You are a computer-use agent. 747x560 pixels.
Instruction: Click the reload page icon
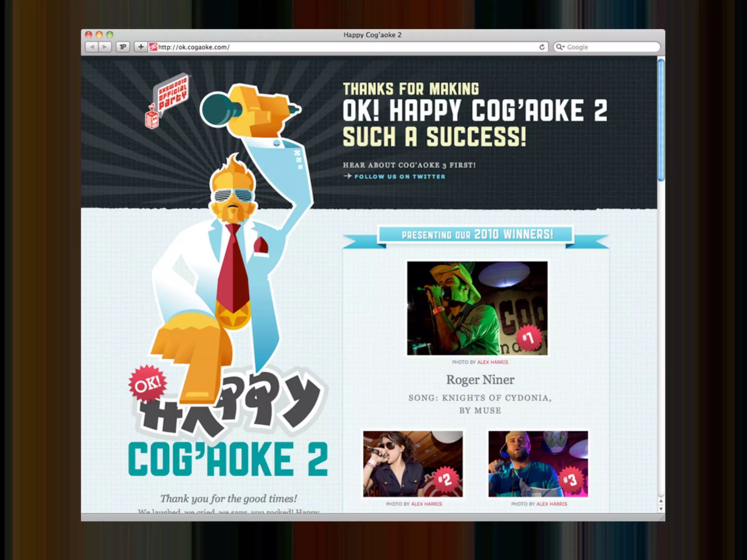click(x=542, y=47)
